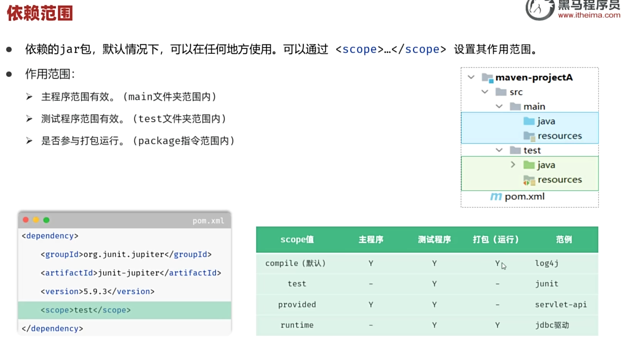Image resolution: width=644 pixels, height=340 pixels.
Task: Collapse the main folder chevron
Action: 499,106
